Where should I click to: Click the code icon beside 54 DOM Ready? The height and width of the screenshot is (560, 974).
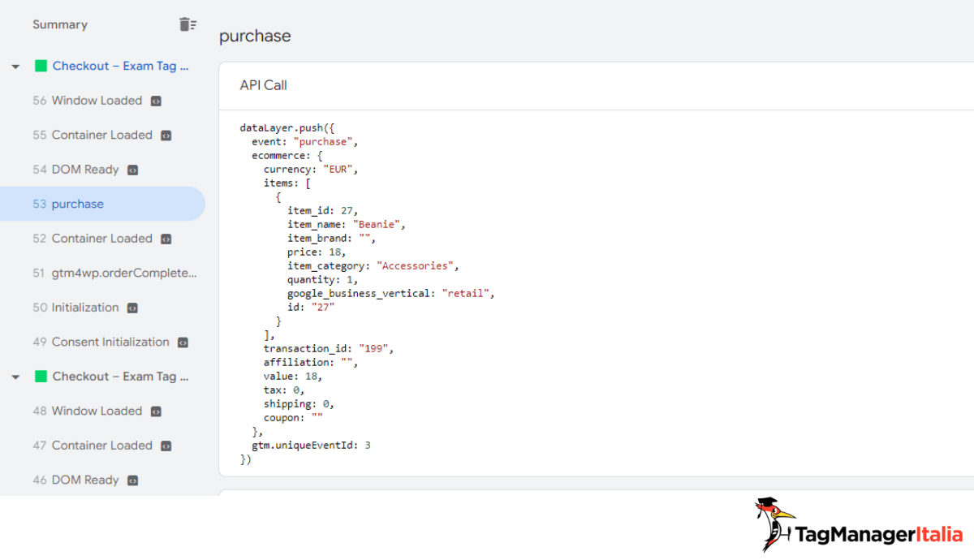[132, 170]
